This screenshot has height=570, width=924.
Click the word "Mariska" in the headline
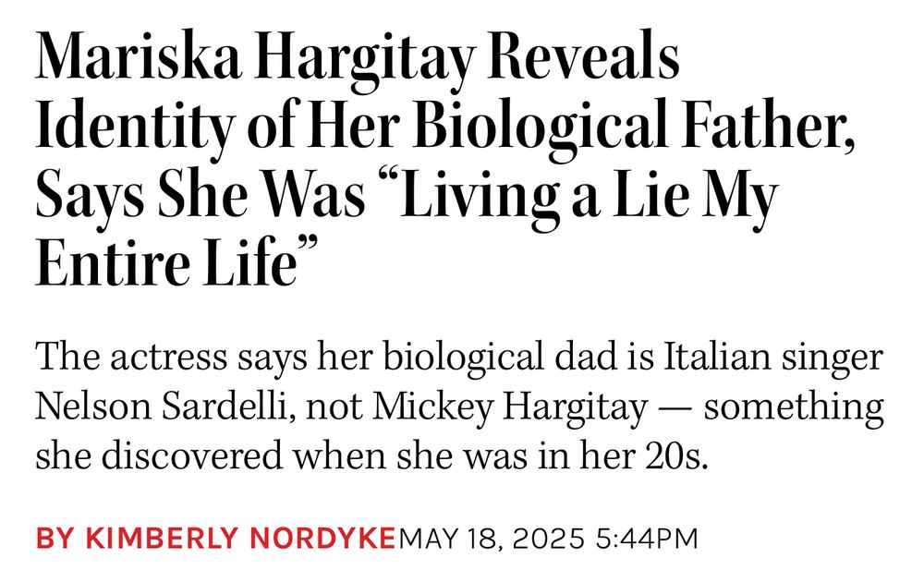[x=140, y=55]
